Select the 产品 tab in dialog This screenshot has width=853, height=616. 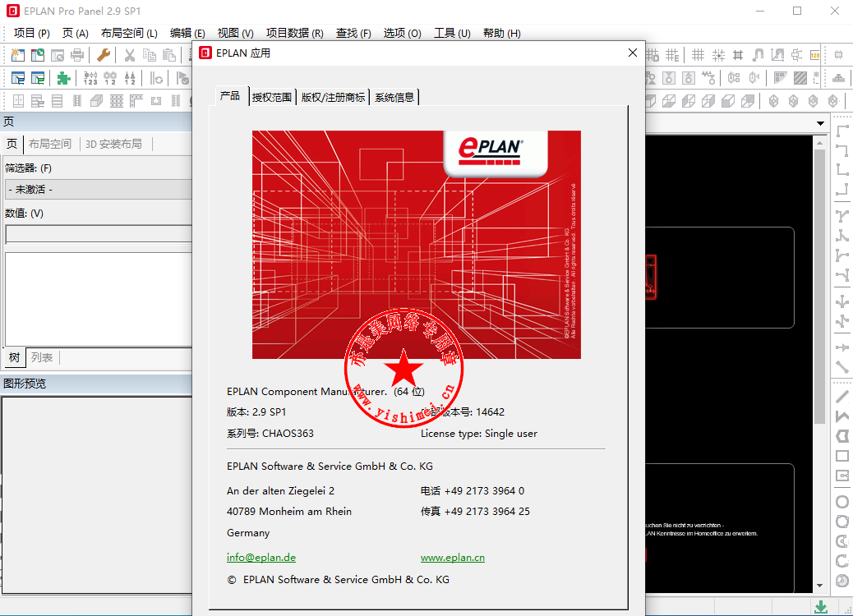pyautogui.click(x=230, y=96)
